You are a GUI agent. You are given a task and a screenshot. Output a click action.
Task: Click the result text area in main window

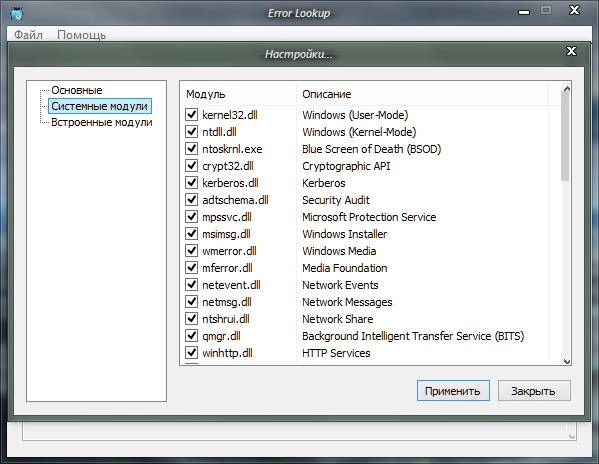tap(299, 431)
